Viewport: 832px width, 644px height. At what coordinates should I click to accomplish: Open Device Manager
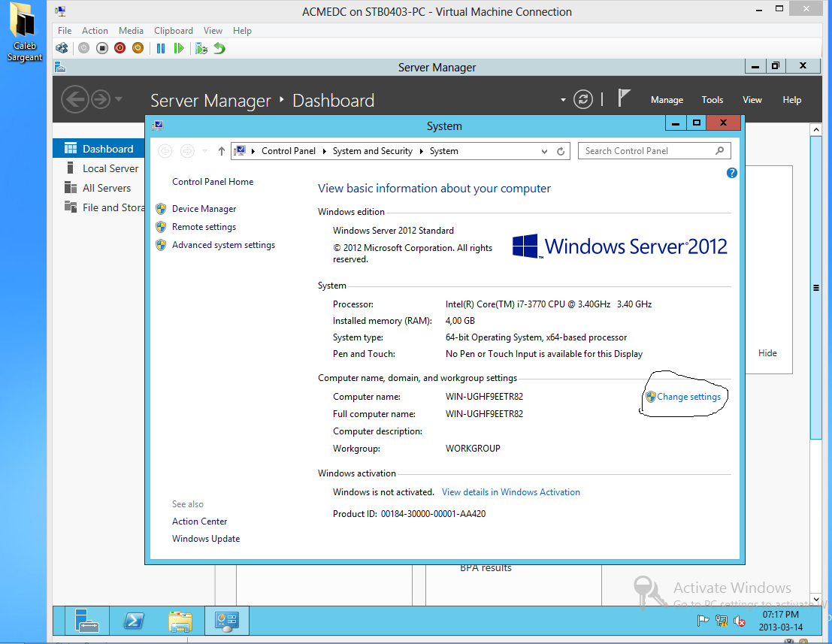click(204, 208)
